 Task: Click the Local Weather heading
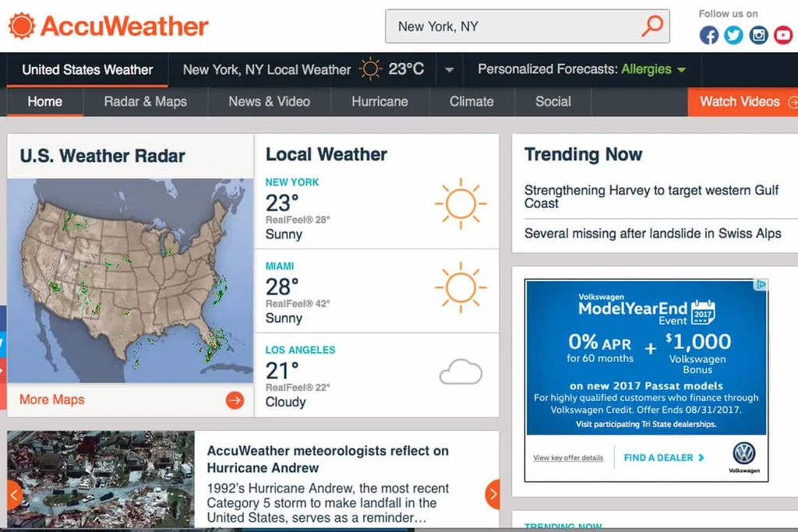(x=327, y=155)
